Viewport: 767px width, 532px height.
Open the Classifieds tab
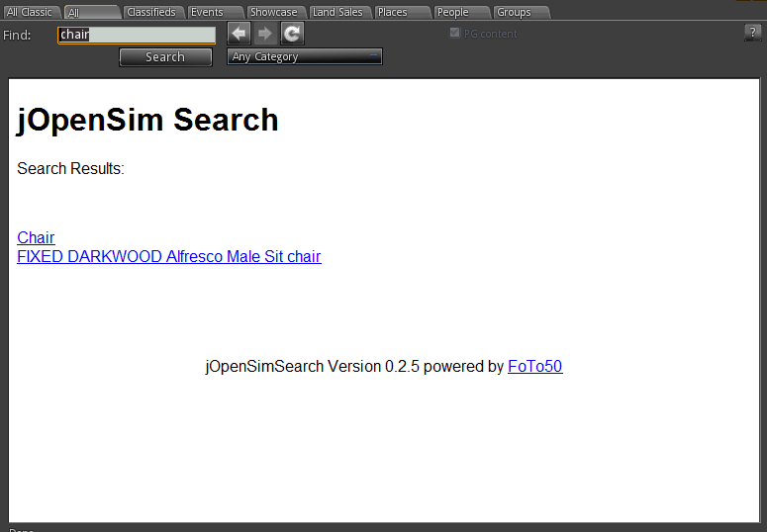[x=153, y=12]
